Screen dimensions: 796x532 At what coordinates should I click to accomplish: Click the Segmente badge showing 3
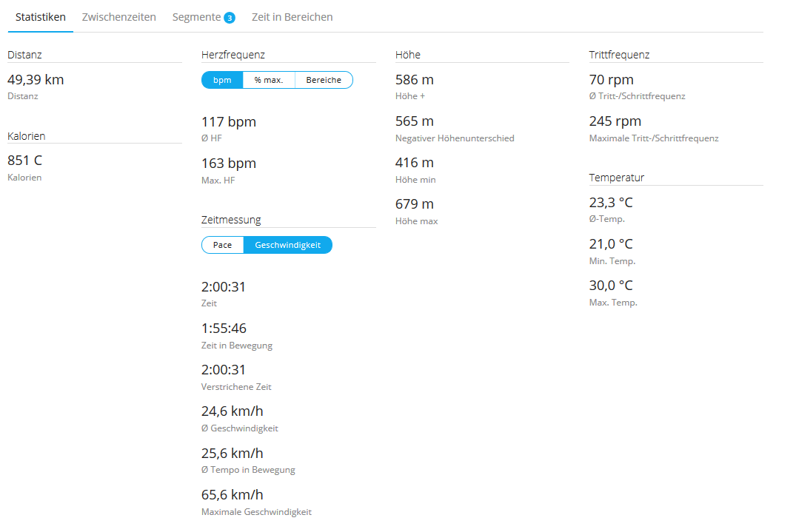[x=230, y=18]
